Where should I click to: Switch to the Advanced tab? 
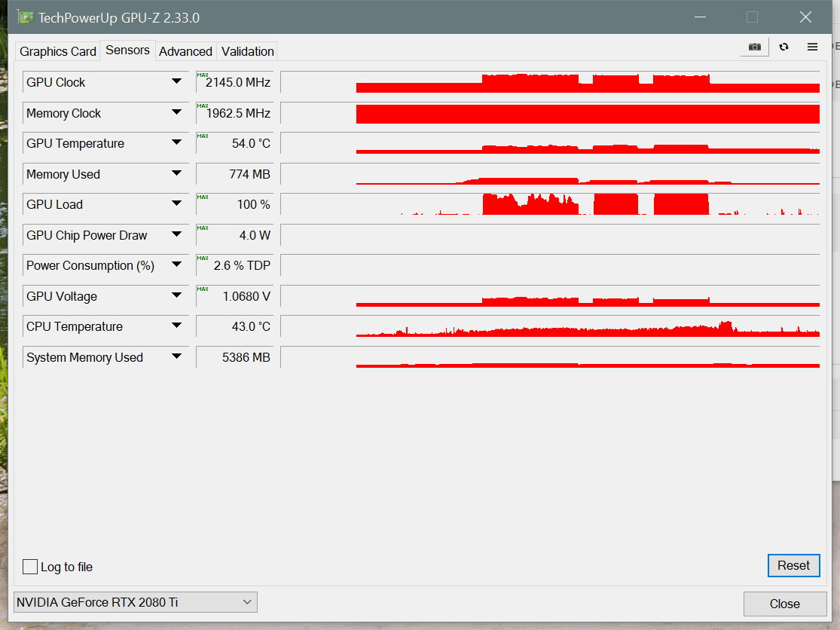tap(185, 51)
